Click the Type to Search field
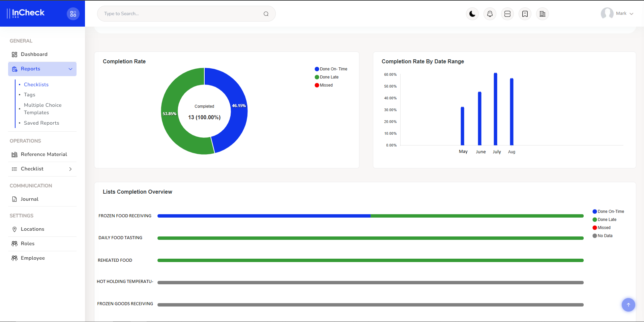The width and height of the screenshot is (644, 322). pyautogui.click(x=182, y=14)
